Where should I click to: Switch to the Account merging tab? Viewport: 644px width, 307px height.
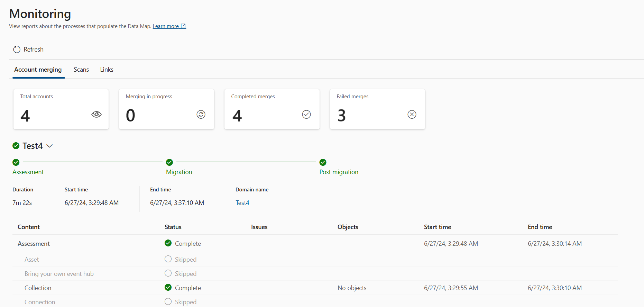click(38, 70)
